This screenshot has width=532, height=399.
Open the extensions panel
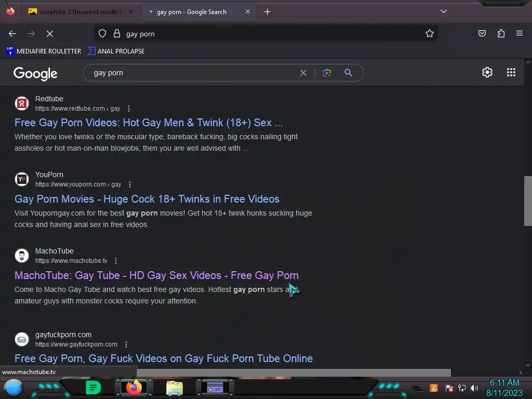click(x=501, y=34)
